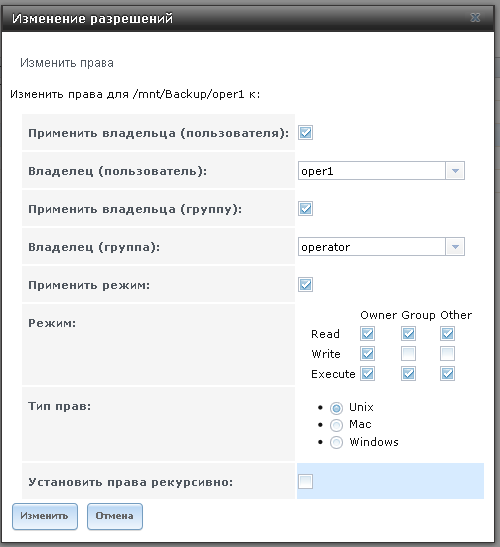Enable Other Write permission

coord(447,353)
